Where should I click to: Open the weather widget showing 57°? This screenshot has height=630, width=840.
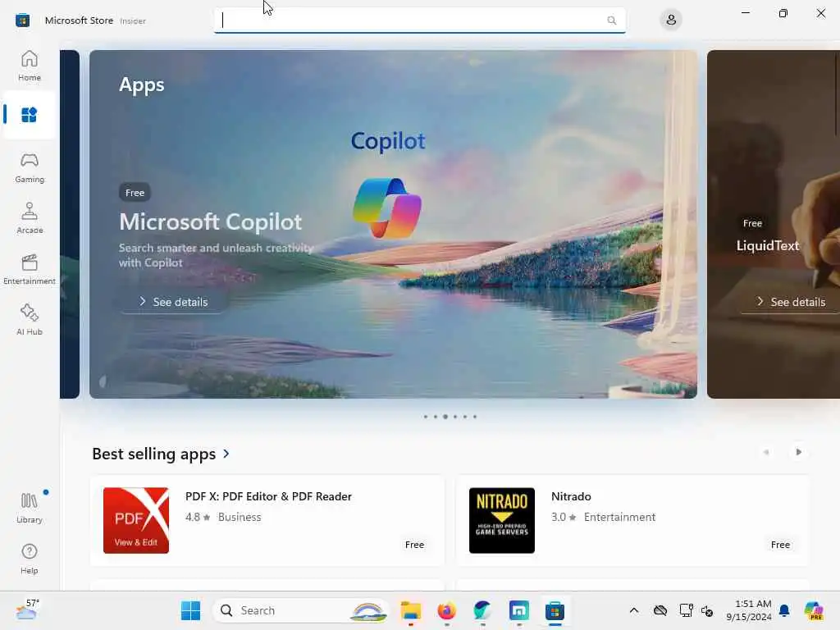click(27, 609)
